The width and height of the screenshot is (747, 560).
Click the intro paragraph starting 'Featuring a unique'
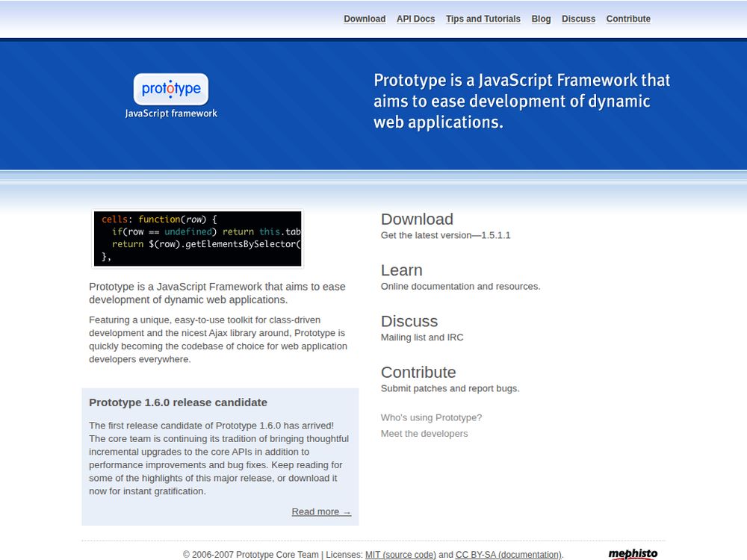tap(218, 340)
